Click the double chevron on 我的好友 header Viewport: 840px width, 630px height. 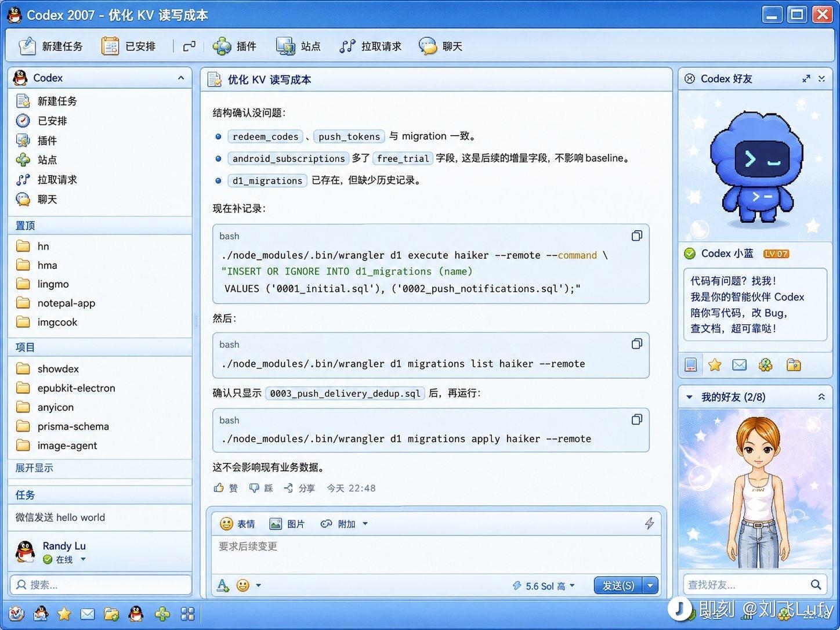(x=821, y=397)
